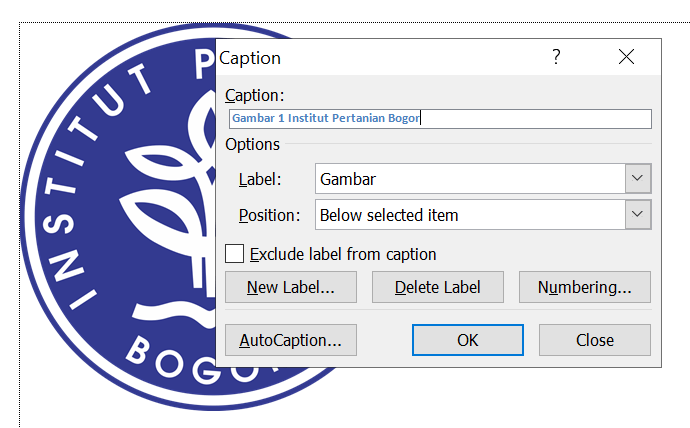Click the 'Below selected item' position field
Screen dimensions: 690x428
pos(469,215)
